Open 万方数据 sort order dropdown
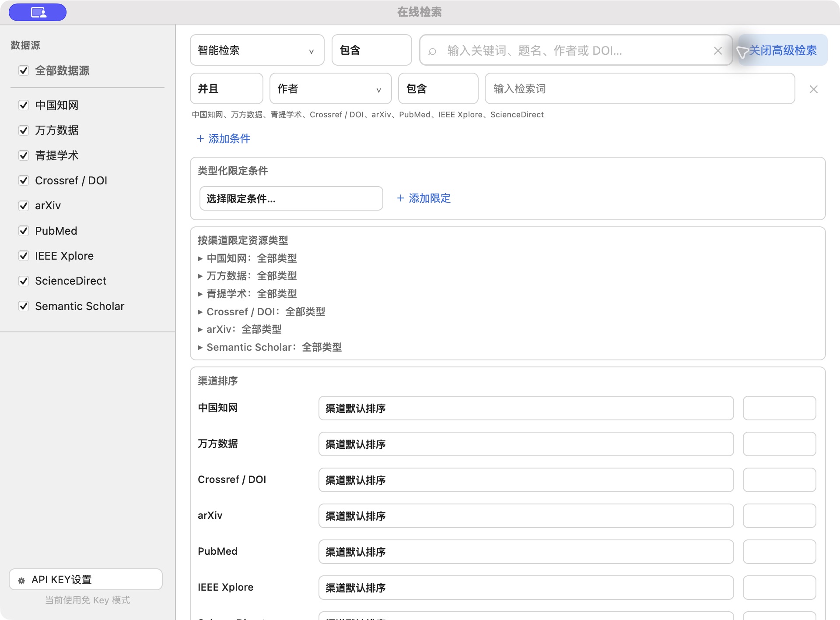Viewport: 840px width, 620px height. (x=526, y=444)
